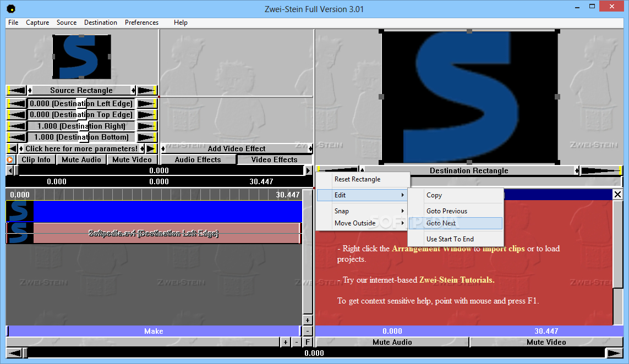Decrease Destination Bottom value with left arrow
The image size is (629, 364).
[17, 137]
